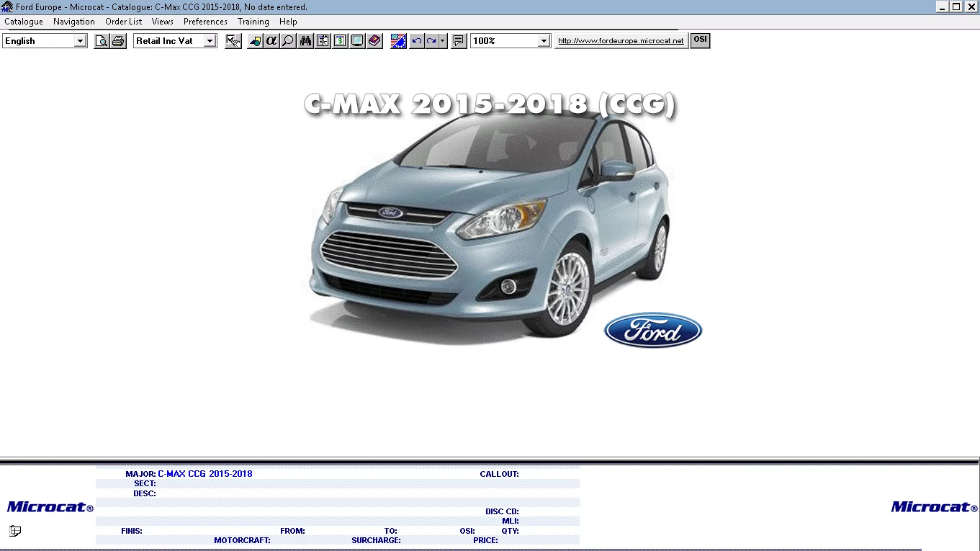Open the print preview icon
Viewport: 980px width, 551px height.
101,41
